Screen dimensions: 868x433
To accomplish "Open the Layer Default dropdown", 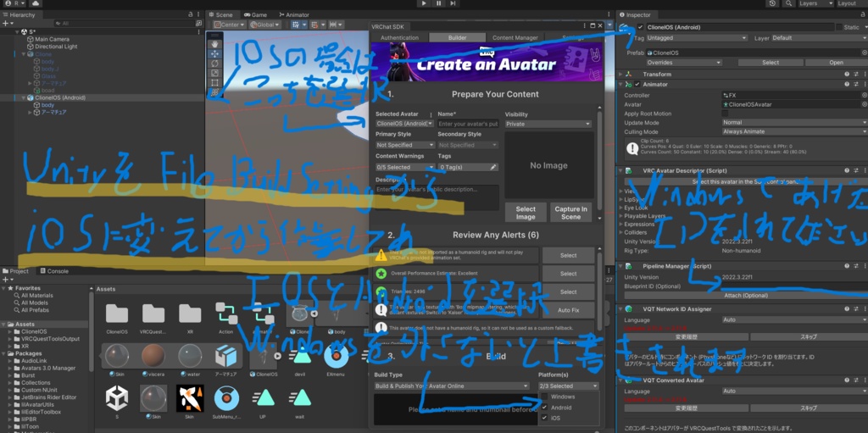I will [819, 38].
